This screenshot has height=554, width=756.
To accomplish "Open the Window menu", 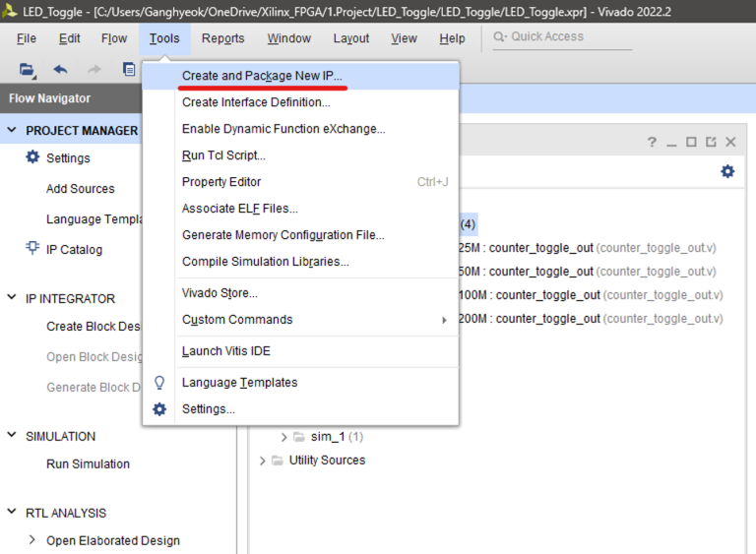I will point(289,38).
